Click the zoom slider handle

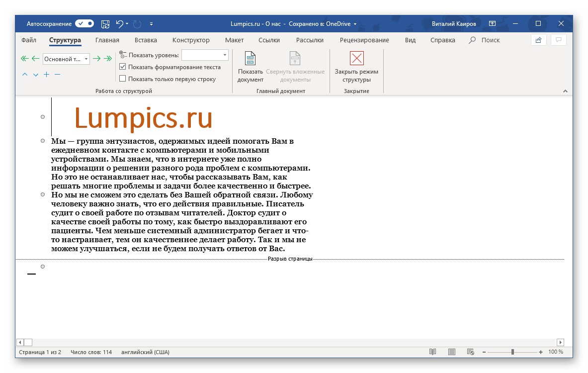click(512, 352)
